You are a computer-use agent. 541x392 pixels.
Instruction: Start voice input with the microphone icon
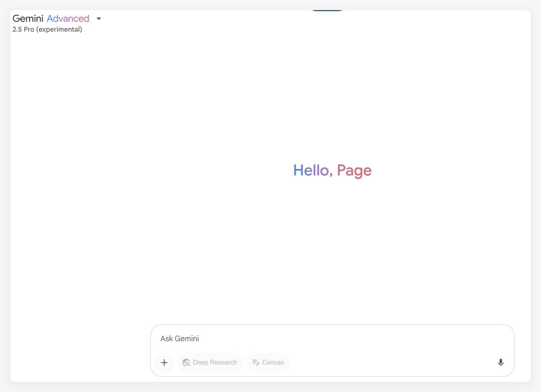coord(500,363)
